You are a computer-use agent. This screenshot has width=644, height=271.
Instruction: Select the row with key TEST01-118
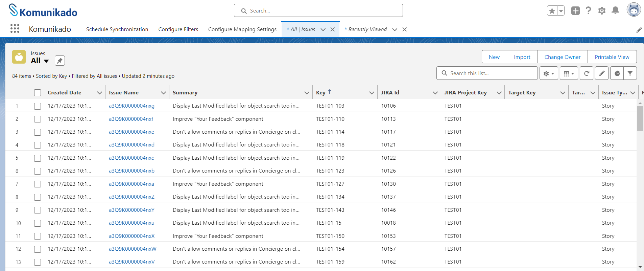(x=38, y=145)
